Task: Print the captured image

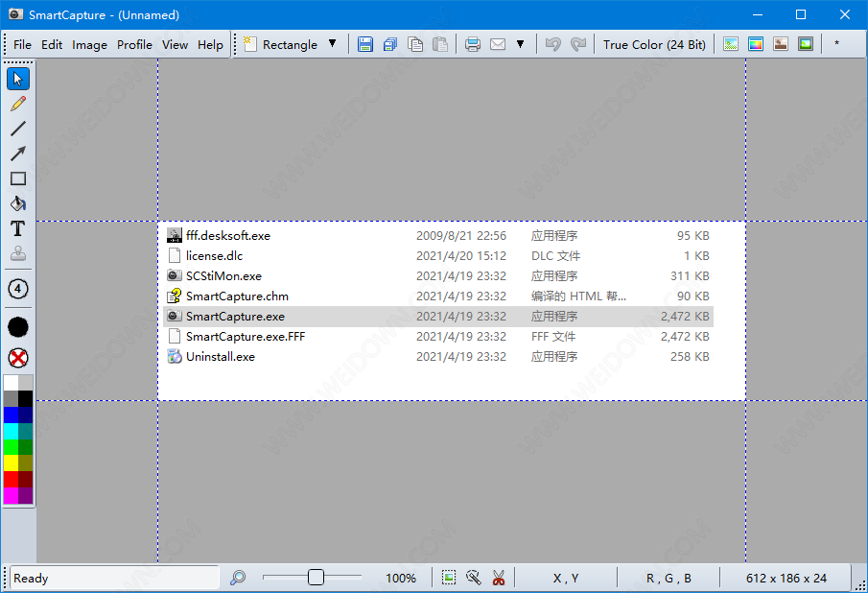Action: point(473,44)
